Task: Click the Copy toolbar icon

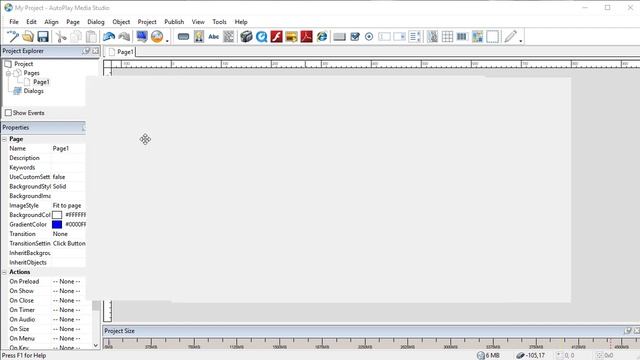Action: tap(76, 37)
